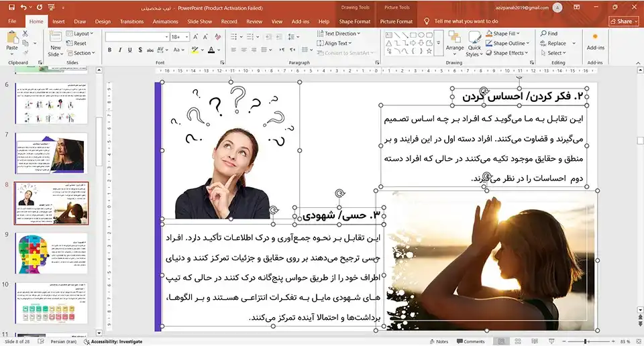
Task: Click the Paste clipboard icon
Action: [12, 38]
